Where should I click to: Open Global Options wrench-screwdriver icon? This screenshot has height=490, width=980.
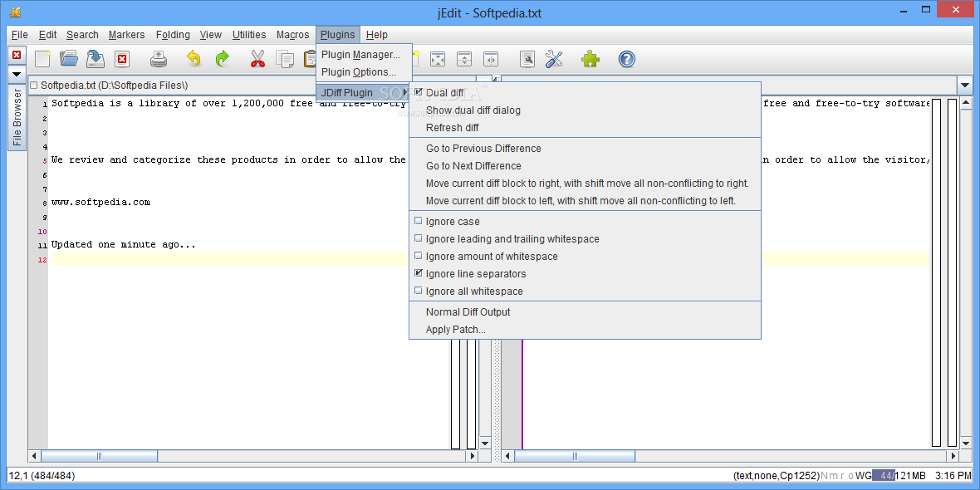click(x=555, y=59)
